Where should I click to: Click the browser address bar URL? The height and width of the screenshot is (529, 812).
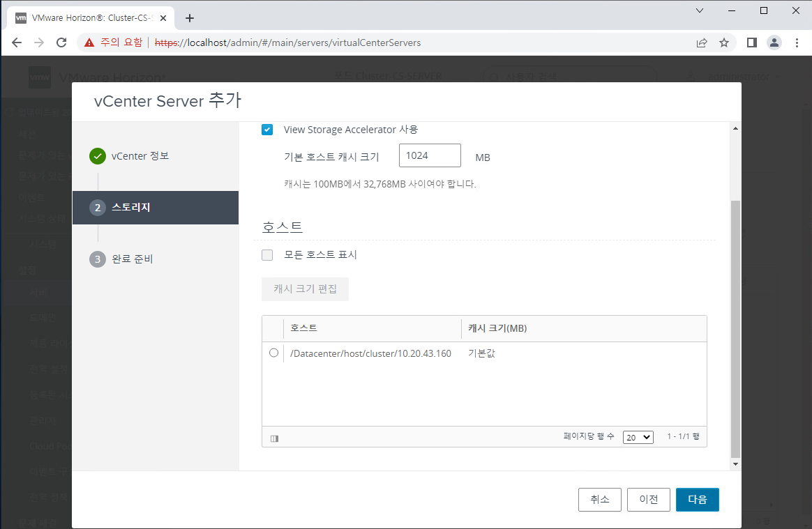pos(287,43)
